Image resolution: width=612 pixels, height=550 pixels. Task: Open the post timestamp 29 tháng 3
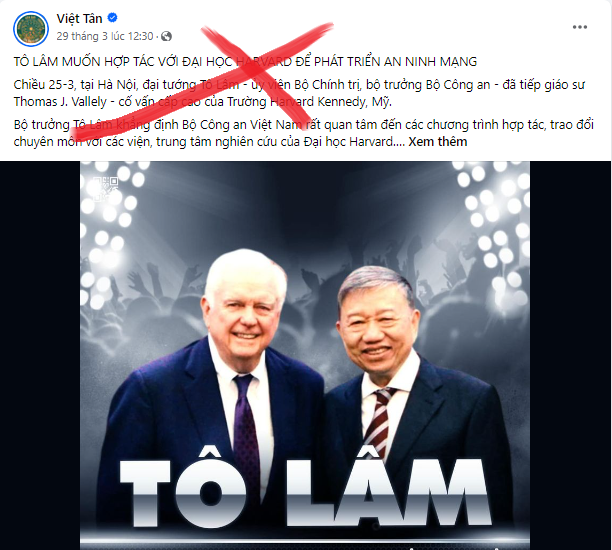click(x=105, y=36)
